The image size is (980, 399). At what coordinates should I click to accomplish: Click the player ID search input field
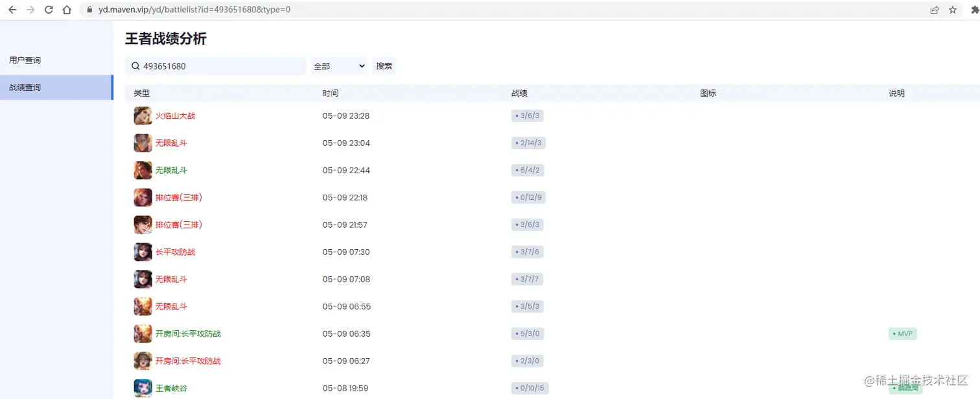coord(216,66)
